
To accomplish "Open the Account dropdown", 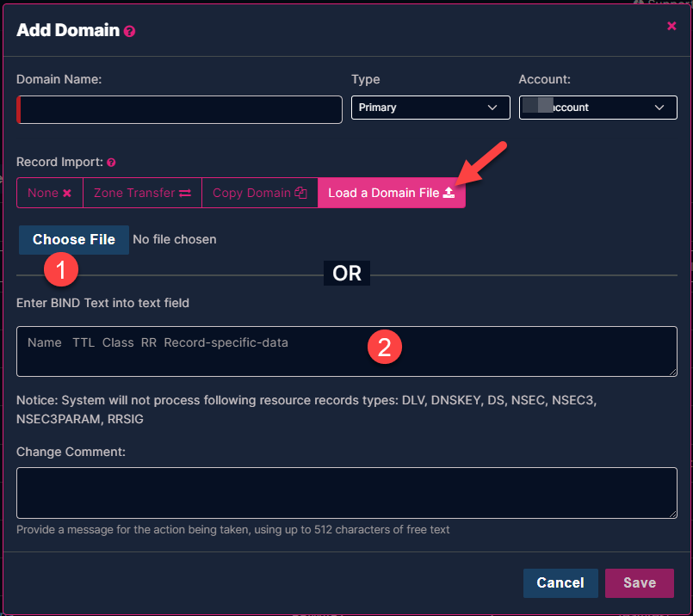I will click(x=597, y=108).
